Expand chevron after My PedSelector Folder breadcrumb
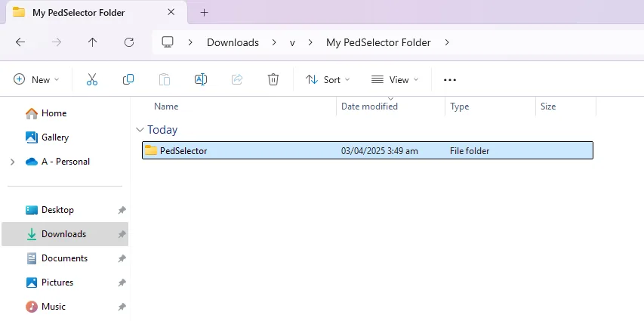 pyautogui.click(x=447, y=42)
